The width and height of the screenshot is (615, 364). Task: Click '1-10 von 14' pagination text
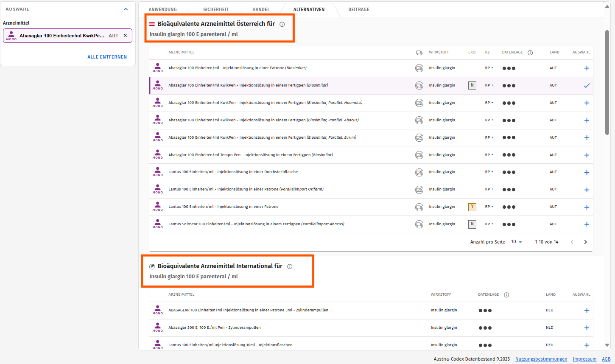(x=547, y=242)
